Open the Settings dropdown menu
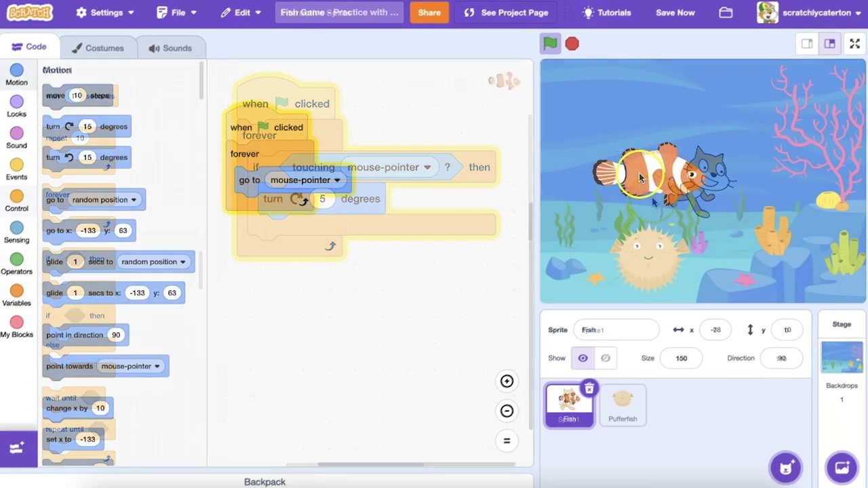 click(105, 13)
